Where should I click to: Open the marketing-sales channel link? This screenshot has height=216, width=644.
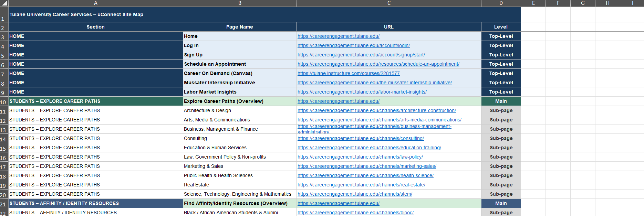pos(367,166)
